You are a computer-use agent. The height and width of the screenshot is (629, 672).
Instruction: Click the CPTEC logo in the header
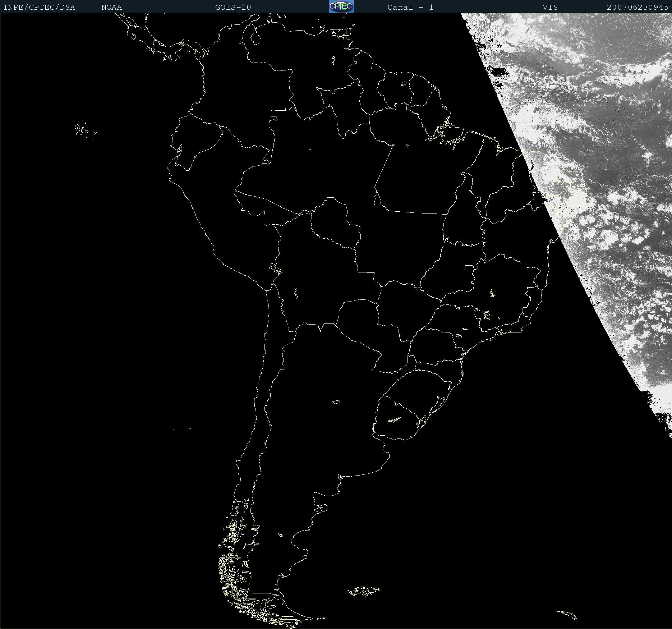pos(341,6)
